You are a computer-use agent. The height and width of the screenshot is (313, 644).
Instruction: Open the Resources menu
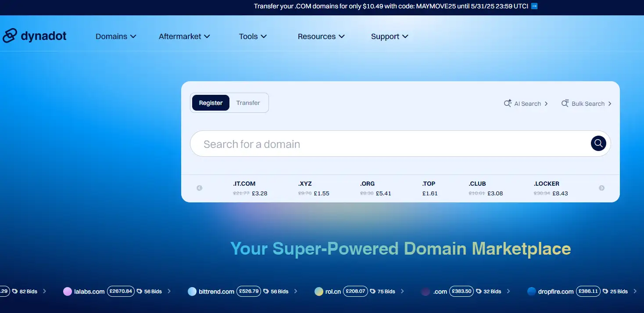[x=321, y=36]
